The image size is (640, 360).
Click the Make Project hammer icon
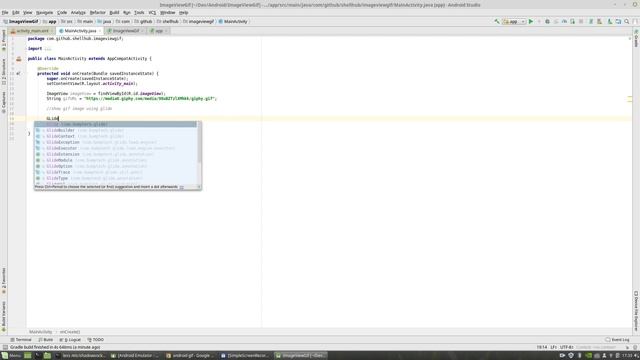click(x=497, y=21)
